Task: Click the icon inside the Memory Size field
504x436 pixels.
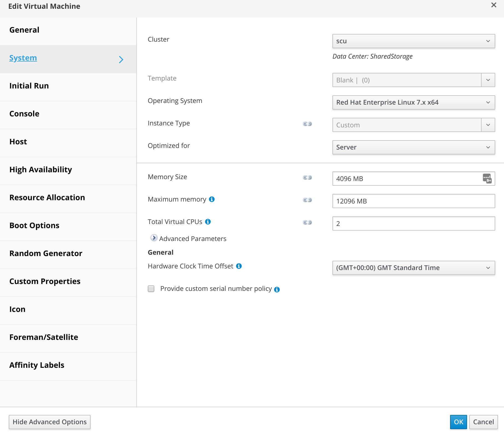Action: pos(487,179)
